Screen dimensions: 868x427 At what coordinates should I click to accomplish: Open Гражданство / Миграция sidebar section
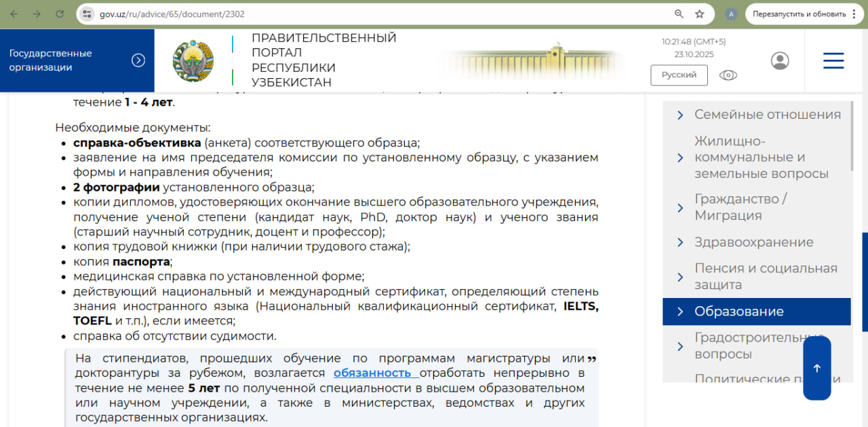(x=740, y=207)
